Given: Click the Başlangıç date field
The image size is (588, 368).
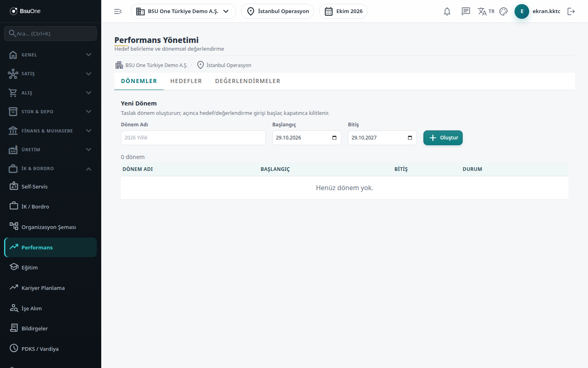Looking at the screenshot, I should tap(307, 138).
